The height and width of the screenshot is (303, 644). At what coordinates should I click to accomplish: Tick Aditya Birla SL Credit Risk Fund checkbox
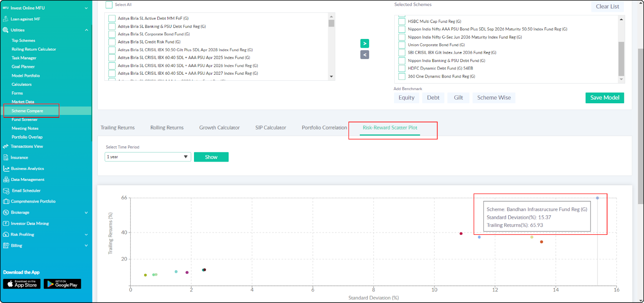coord(112,42)
